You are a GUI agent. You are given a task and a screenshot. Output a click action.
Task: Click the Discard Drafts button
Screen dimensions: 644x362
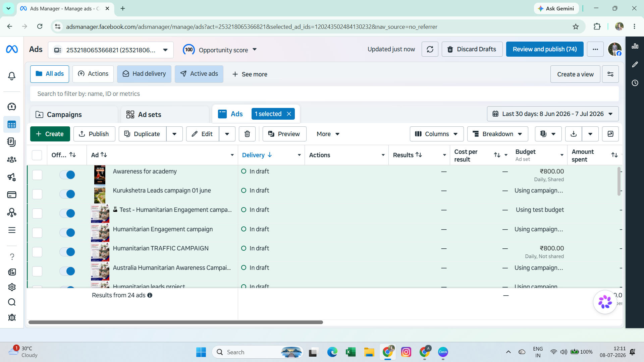[x=472, y=49]
